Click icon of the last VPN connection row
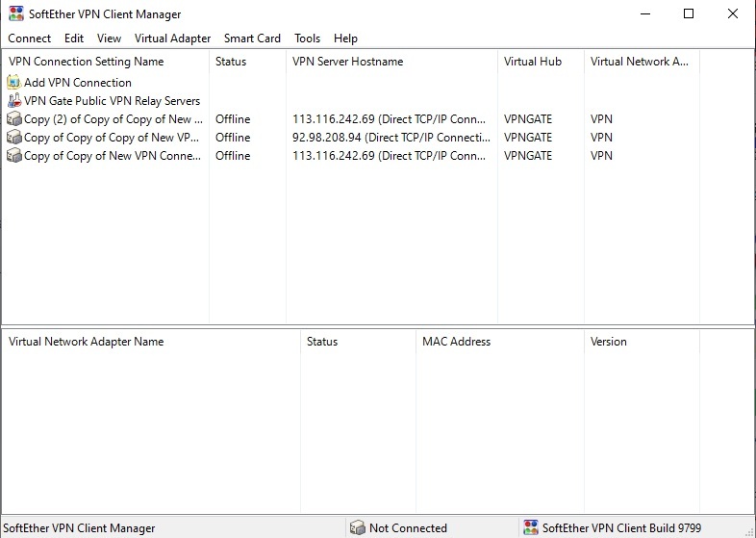Viewport: 756px width, 538px height. click(x=14, y=156)
